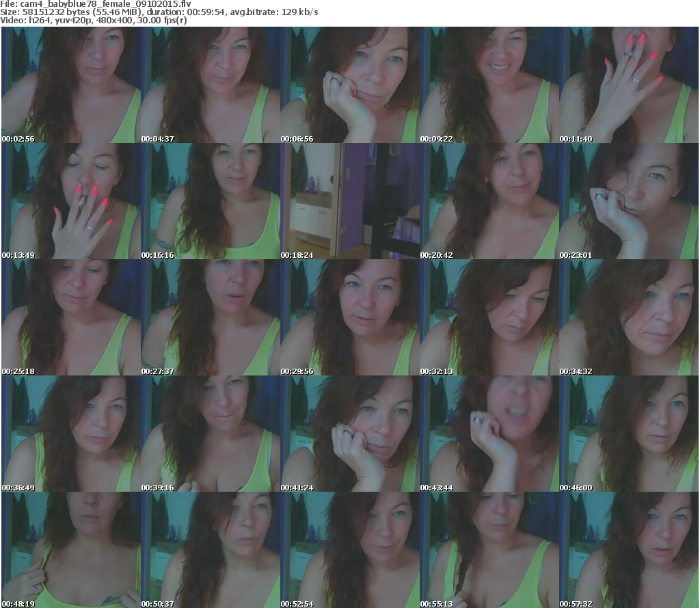Open the thumbnail labeled 00:29:56
Image resolution: width=700 pixels, height=608 pixels.
tap(350, 317)
